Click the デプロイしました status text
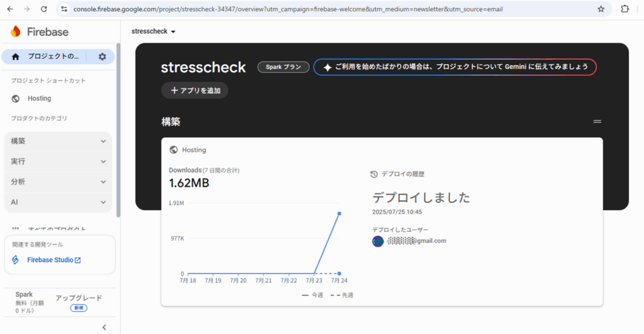The width and height of the screenshot is (644, 334). point(421,198)
